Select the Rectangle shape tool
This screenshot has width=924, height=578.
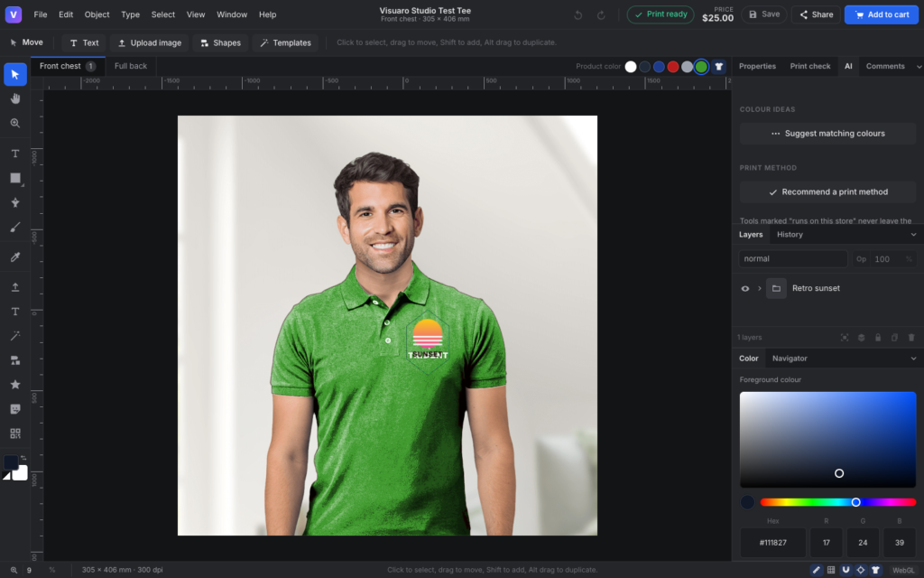point(15,178)
